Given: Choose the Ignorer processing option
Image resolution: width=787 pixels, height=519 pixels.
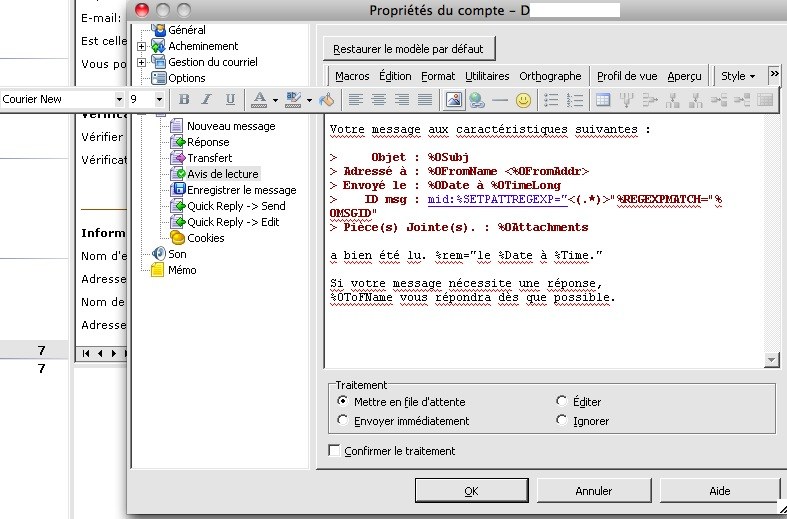Looking at the screenshot, I should [562, 421].
